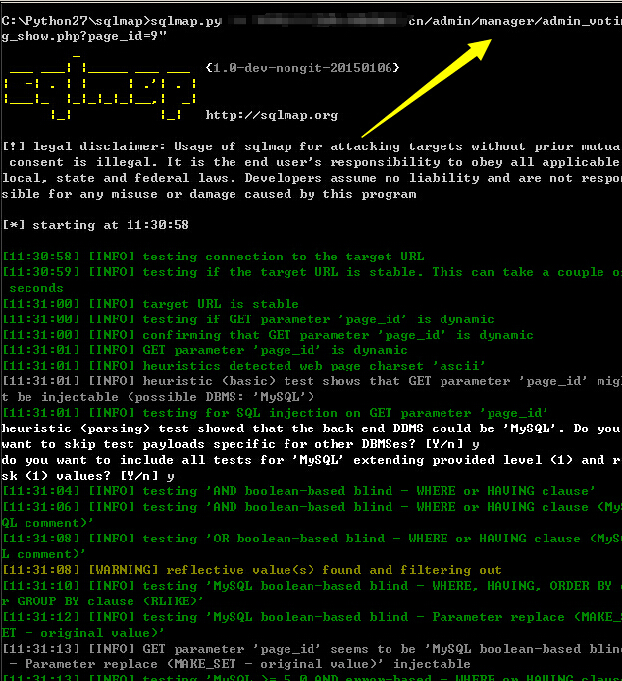Click 'testing connection to the target URL' line
The image size is (622, 681).
(x=213, y=257)
